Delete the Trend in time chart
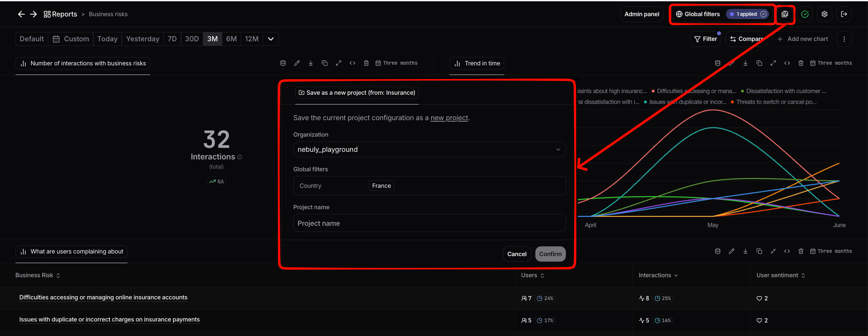868x336 pixels. coord(801,63)
